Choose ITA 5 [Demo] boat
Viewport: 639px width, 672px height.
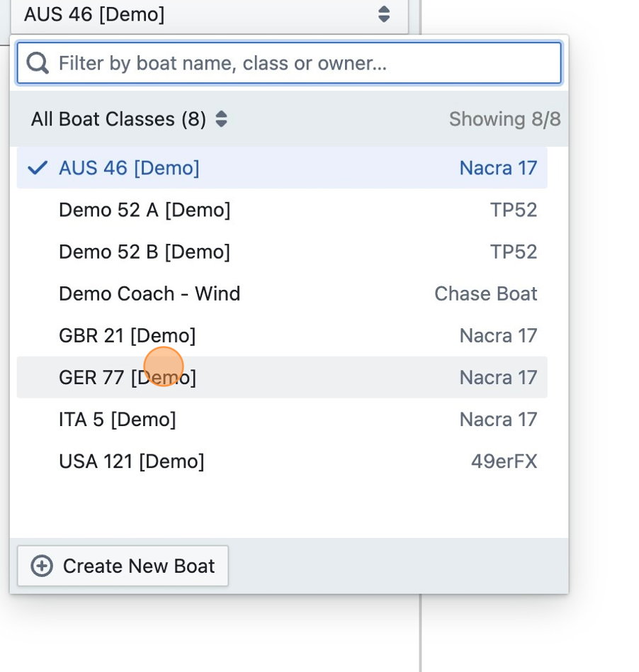pos(282,419)
